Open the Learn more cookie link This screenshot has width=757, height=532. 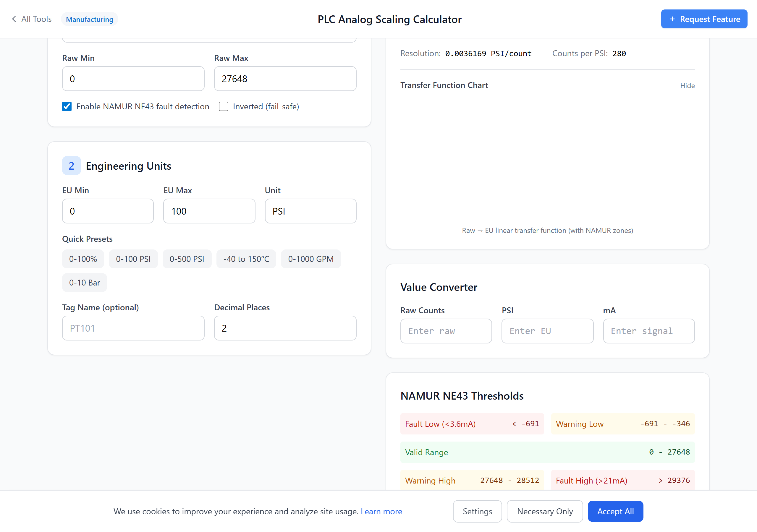[381, 511]
